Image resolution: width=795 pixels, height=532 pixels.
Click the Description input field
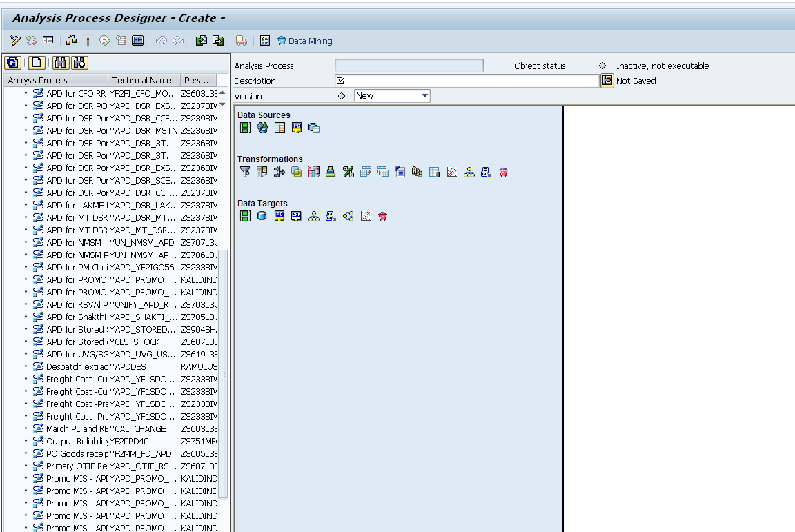pos(467,81)
